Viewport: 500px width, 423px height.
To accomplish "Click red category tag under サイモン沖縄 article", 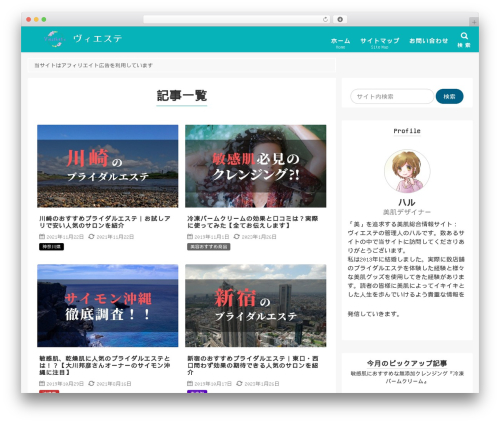I will point(49,392).
